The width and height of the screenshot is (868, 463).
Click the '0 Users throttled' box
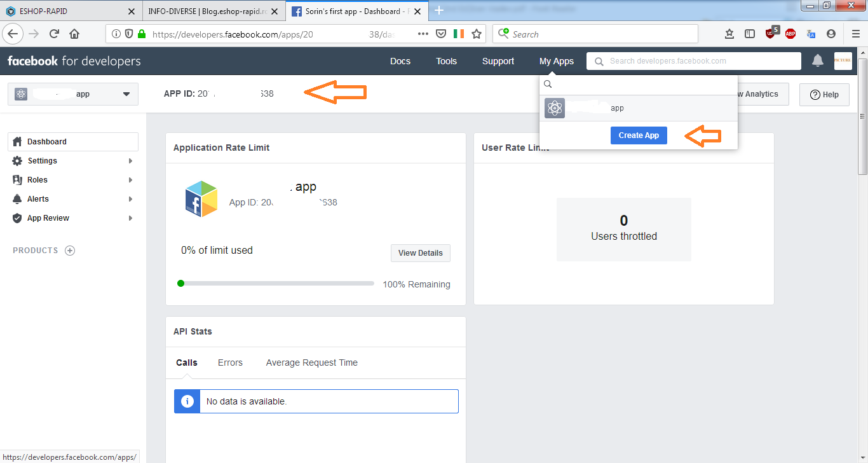[624, 229]
